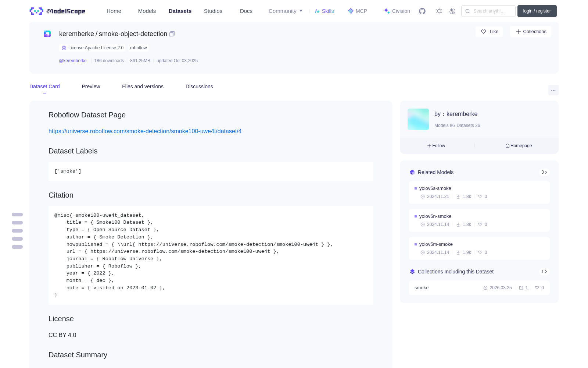588x368 pixels.
Task: Open the smoke collection
Action: (x=479, y=288)
